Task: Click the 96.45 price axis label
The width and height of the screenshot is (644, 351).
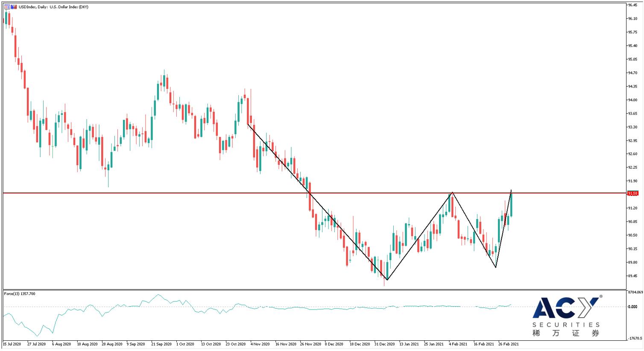Action: (633, 5)
